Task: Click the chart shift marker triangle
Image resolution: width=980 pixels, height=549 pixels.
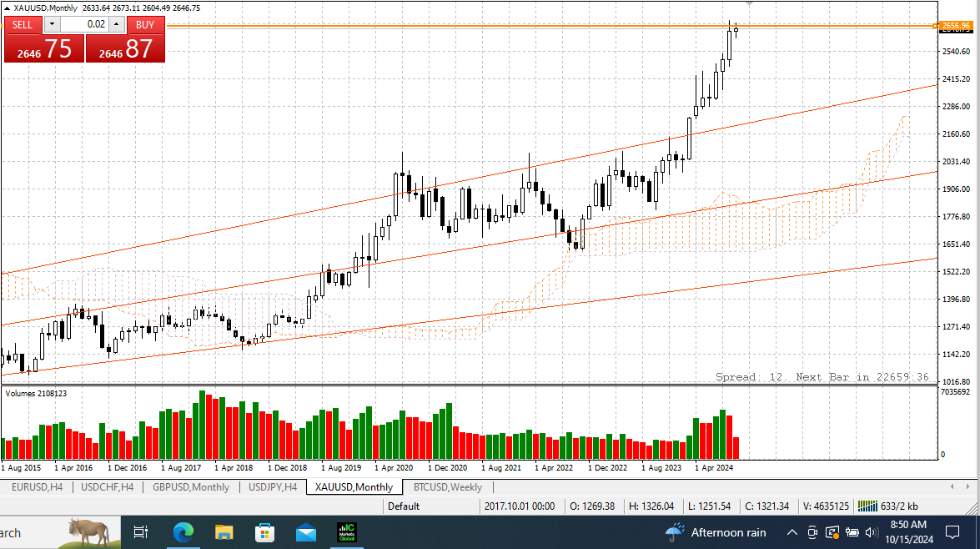Action: [x=749, y=3]
